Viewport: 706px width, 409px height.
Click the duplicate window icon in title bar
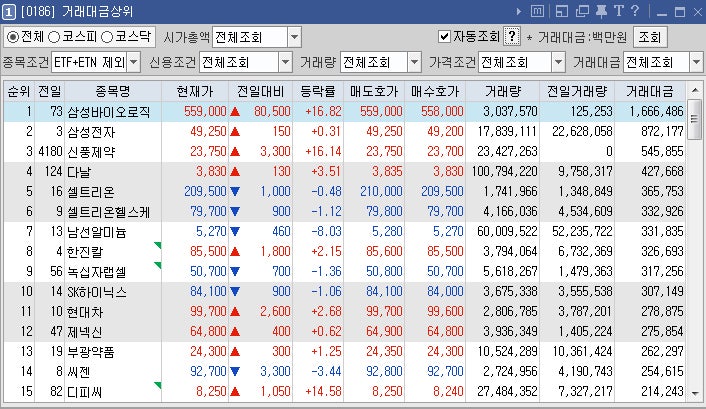click(x=582, y=11)
